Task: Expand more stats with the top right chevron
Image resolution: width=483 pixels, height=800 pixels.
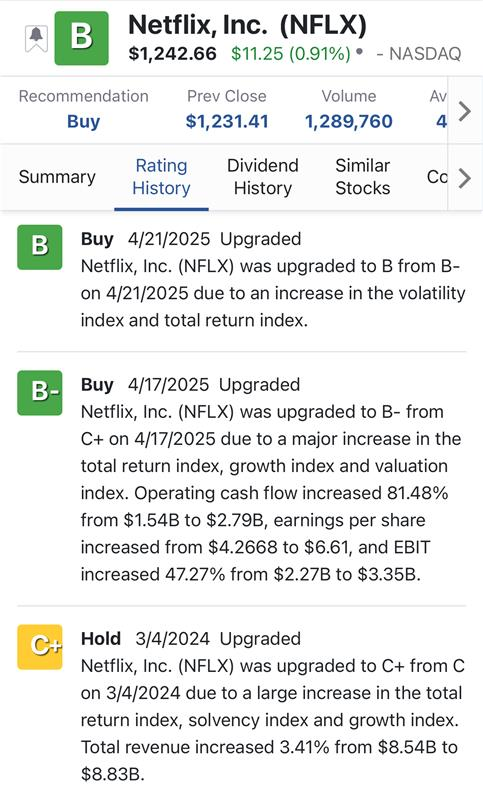Action: coord(464,111)
